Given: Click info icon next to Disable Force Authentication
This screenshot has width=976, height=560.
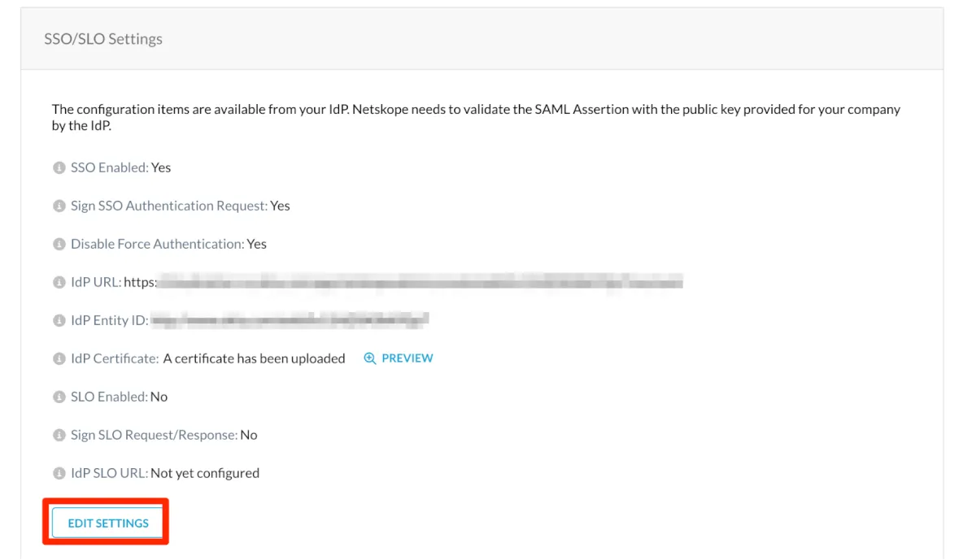Looking at the screenshot, I should click(x=59, y=245).
